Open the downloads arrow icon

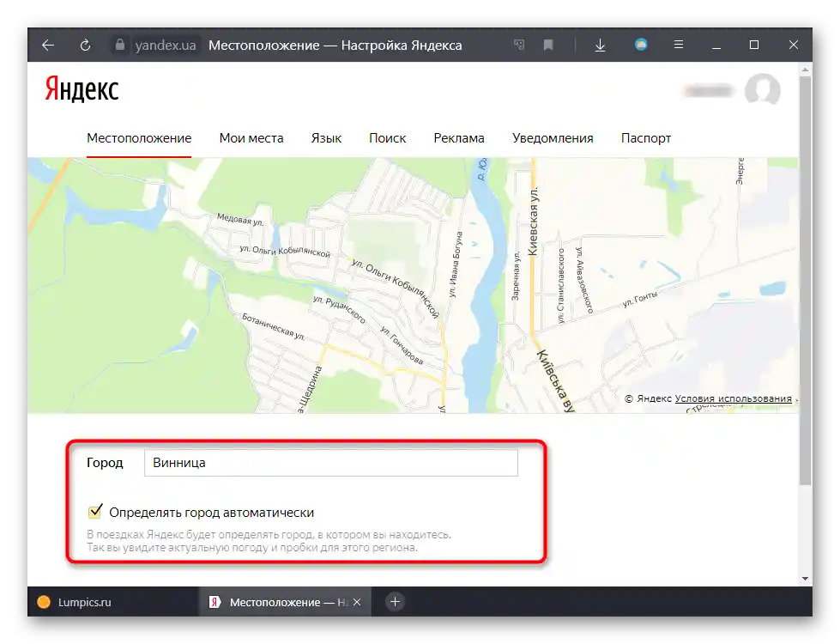600,45
